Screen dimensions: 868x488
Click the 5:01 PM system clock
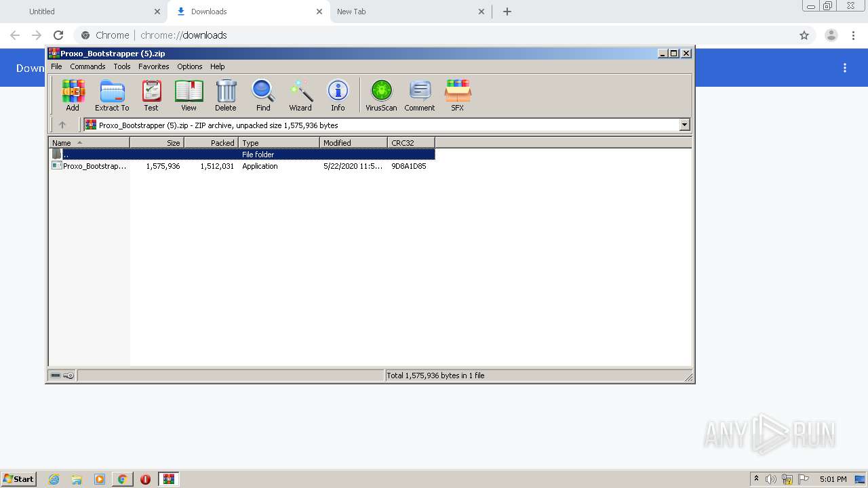(x=833, y=479)
